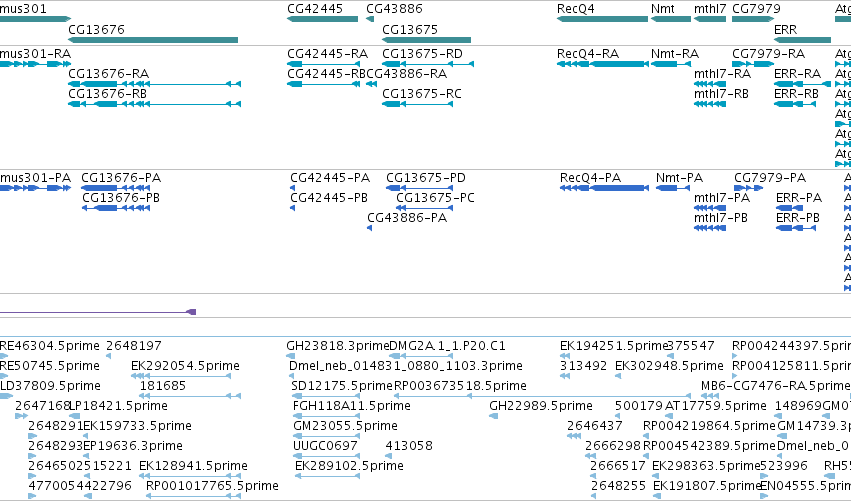Select EST EK159733.5prime

point(137,426)
